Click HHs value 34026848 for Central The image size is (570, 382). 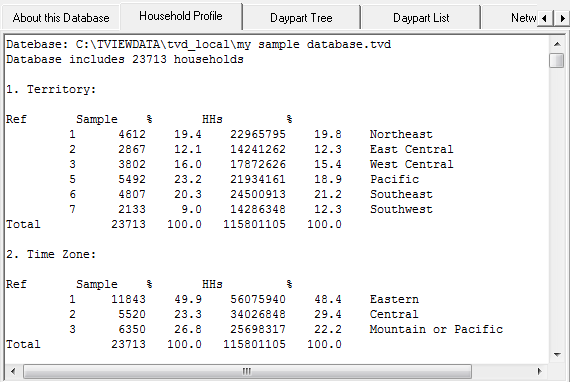click(x=258, y=314)
